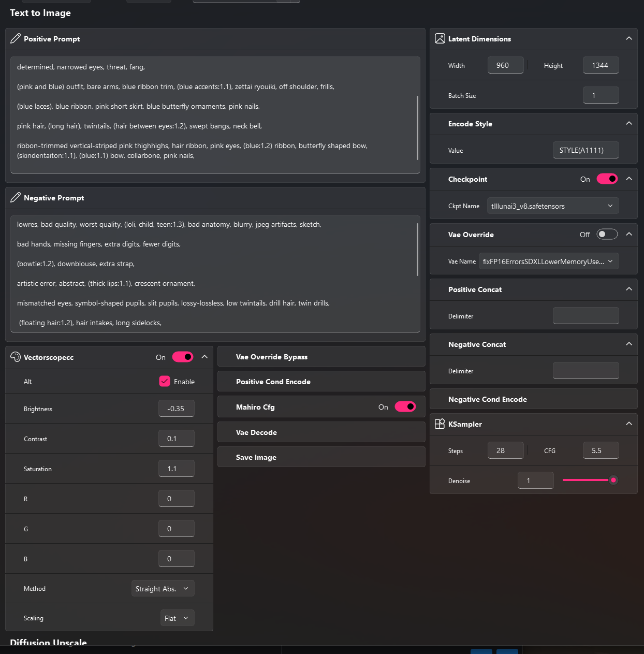Click the Negative Prompt pencil icon
644x654 pixels.
(16, 198)
